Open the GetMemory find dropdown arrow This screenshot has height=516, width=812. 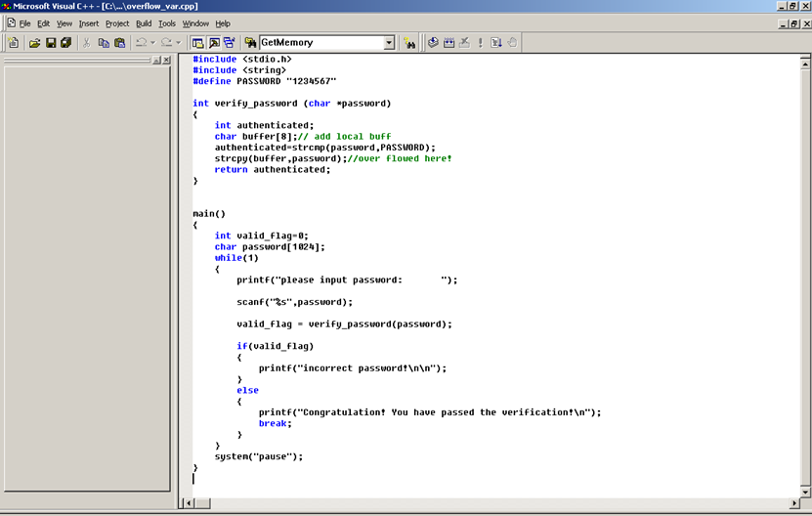(x=389, y=43)
